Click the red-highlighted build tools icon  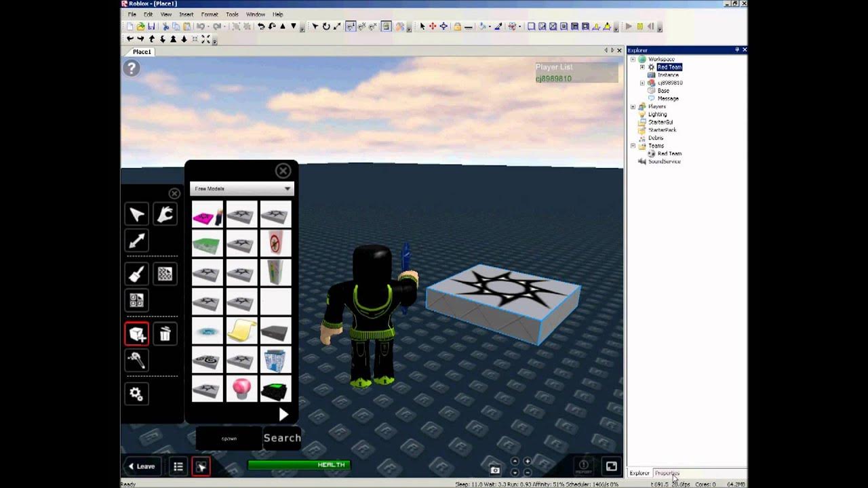(201, 466)
